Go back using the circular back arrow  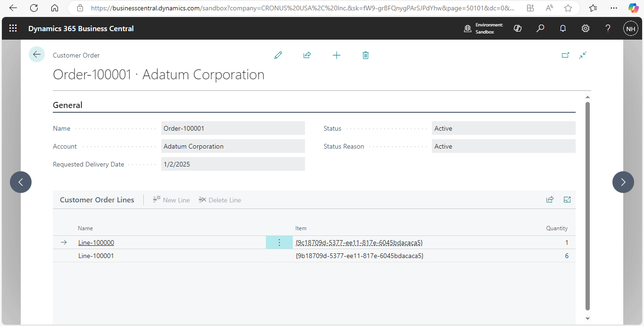37,54
